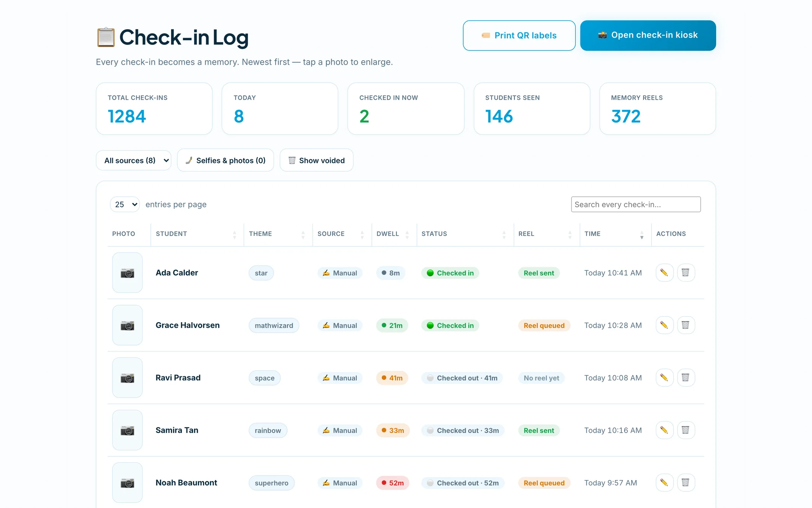Image resolution: width=812 pixels, height=508 pixels.
Task: Click the 52m dwell badge
Action: [x=392, y=483]
